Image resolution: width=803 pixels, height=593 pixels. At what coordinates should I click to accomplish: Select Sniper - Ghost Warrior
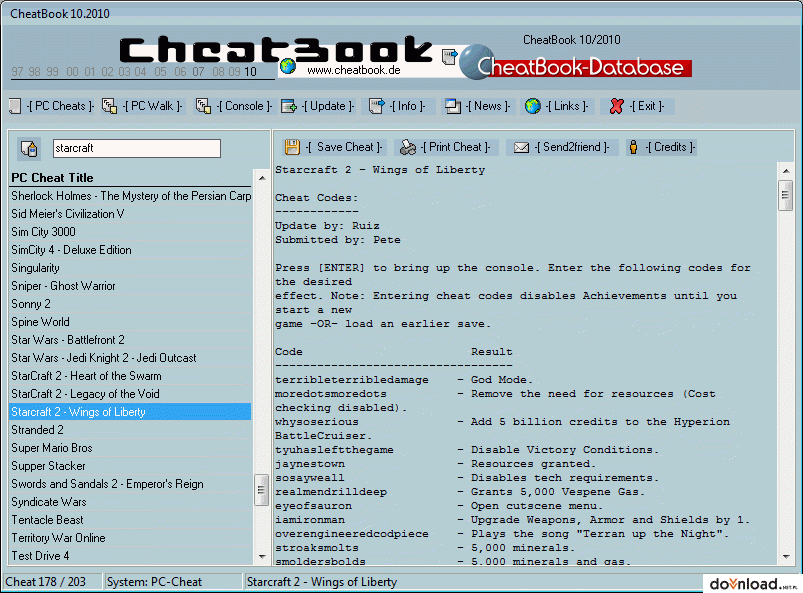(131, 286)
